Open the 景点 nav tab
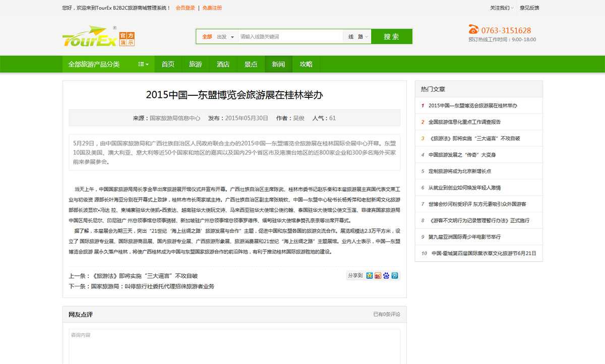 point(251,65)
